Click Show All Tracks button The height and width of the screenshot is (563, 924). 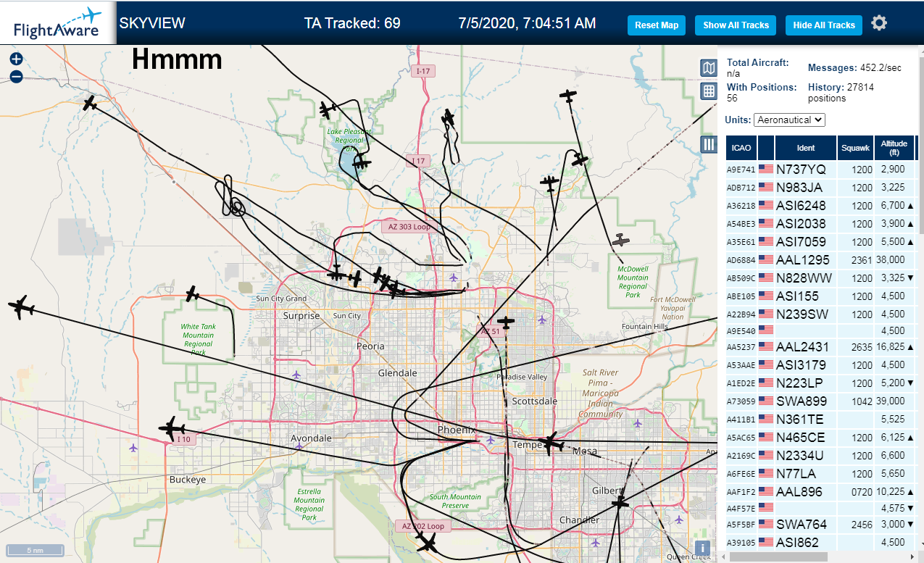point(736,25)
